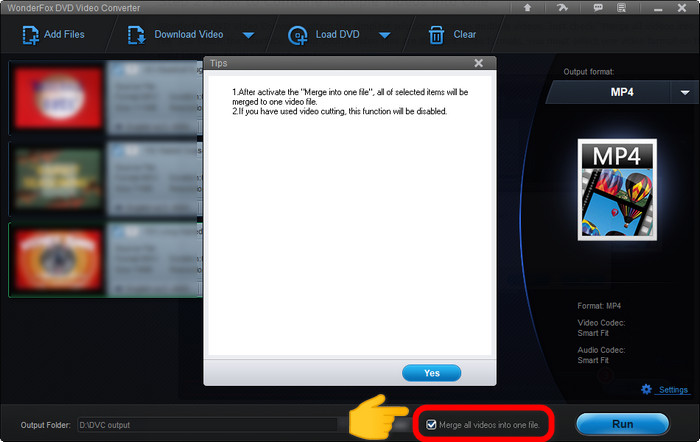
Task: Select the third orange video thumbnail
Action: click(58, 259)
